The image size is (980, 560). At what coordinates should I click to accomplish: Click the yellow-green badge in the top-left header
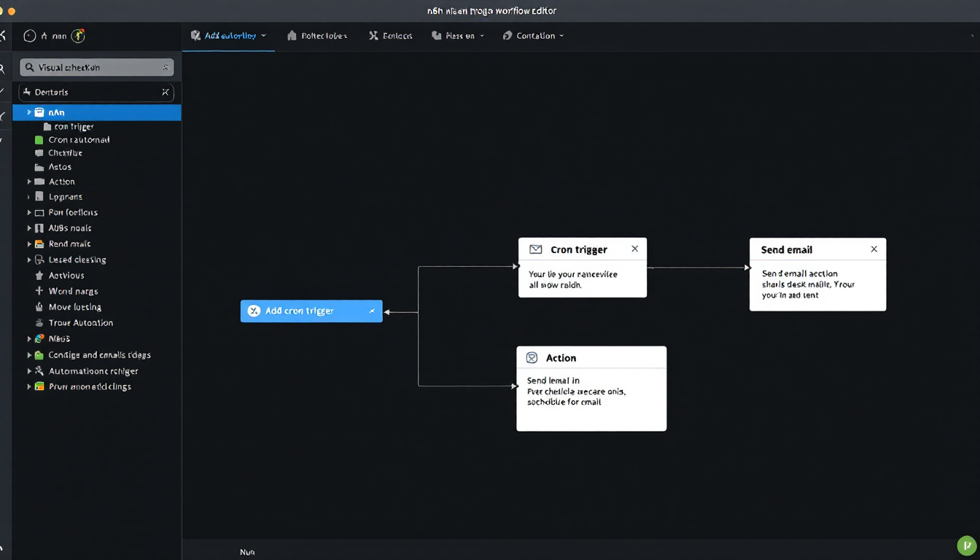point(79,35)
